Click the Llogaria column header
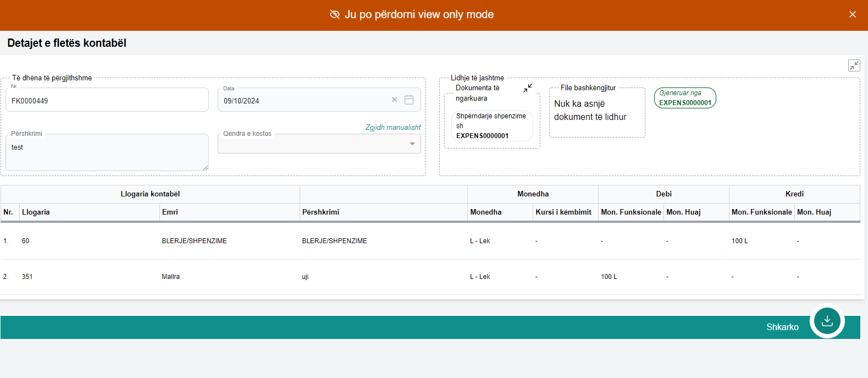 click(36, 212)
